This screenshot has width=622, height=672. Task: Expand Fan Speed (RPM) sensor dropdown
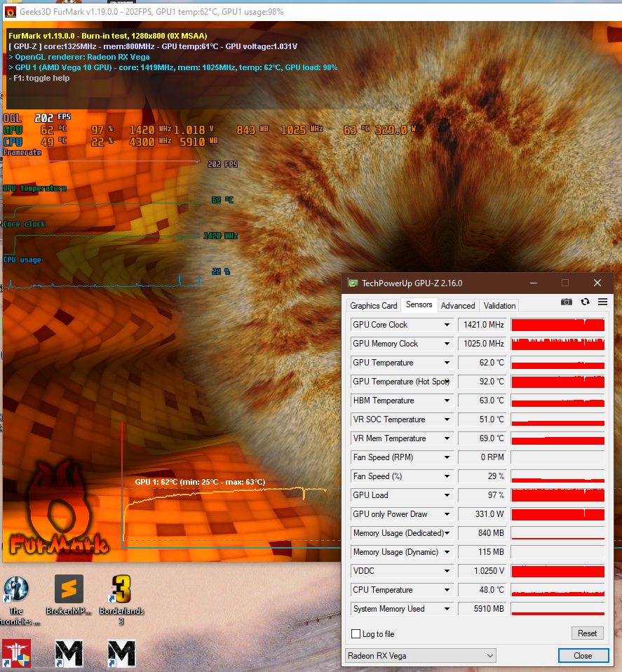coord(447,457)
